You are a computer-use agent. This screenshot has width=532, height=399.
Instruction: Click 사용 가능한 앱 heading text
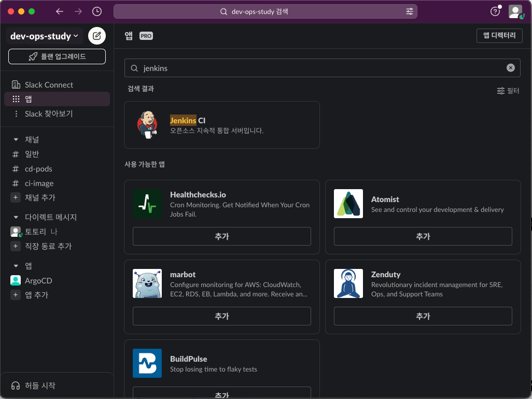click(x=145, y=164)
